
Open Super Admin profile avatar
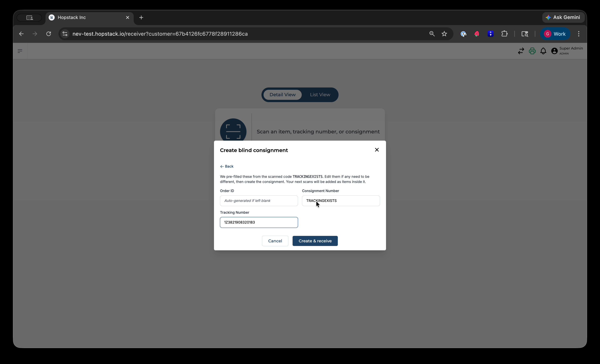point(554,51)
